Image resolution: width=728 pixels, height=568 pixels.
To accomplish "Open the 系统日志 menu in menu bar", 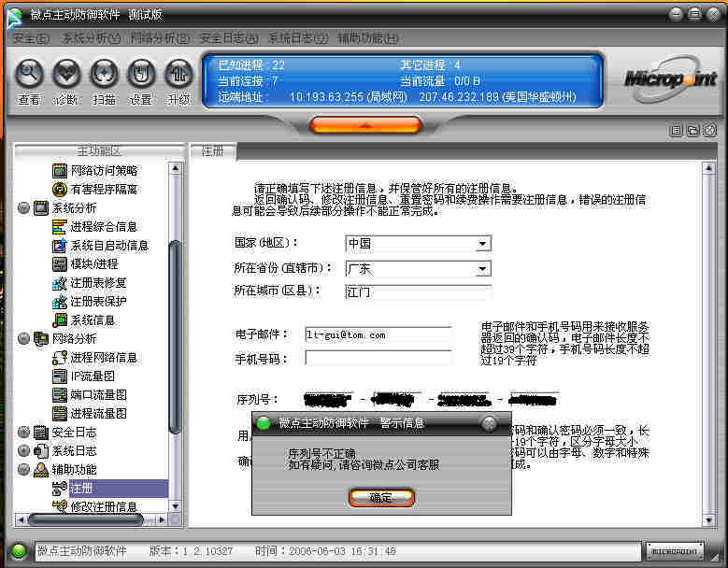I will (298, 38).
